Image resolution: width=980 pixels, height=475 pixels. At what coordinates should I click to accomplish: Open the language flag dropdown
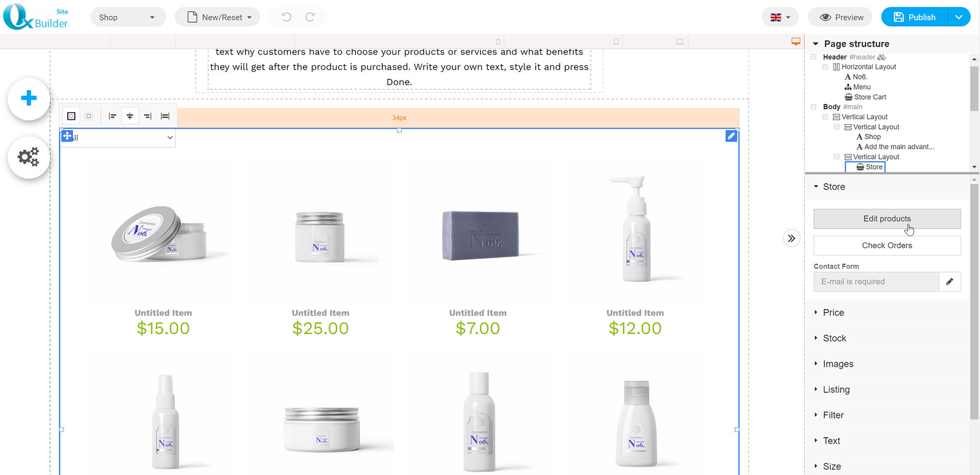[x=780, y=17]
